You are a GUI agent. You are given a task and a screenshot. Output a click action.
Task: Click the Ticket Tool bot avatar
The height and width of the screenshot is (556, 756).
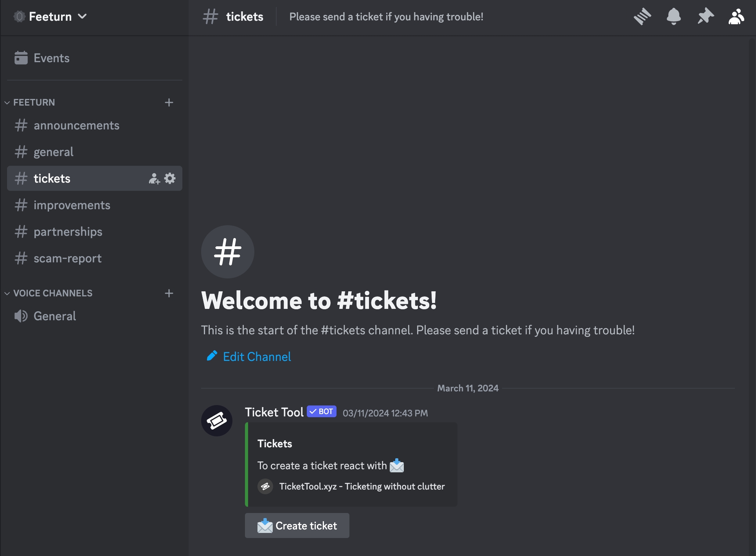point(217,421)
